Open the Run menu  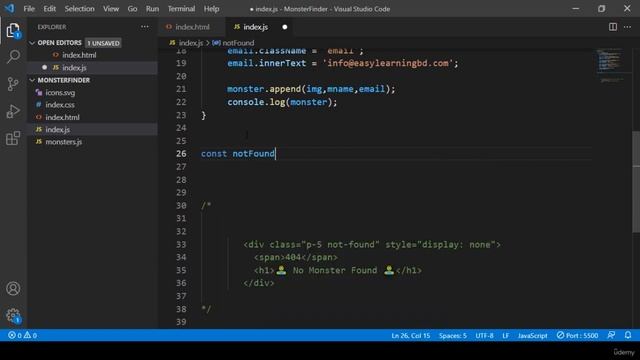click(152, 9)
